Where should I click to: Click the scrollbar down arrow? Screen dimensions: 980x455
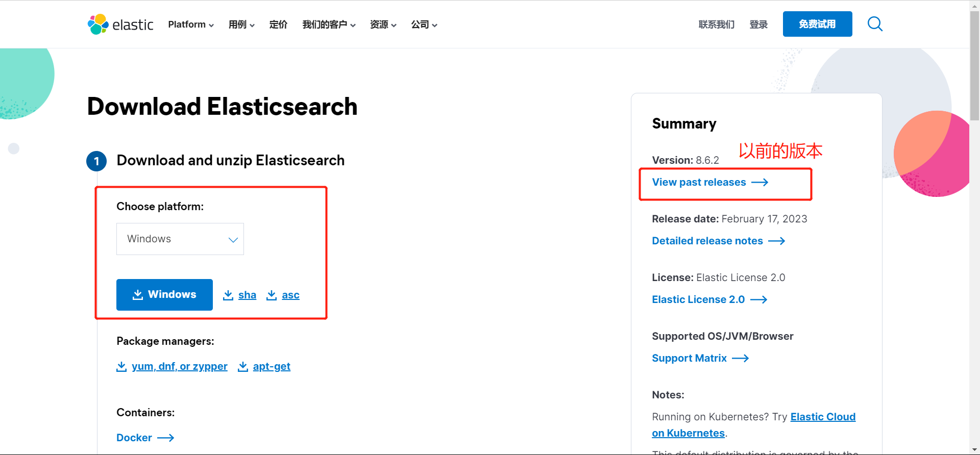pos(974,450)
